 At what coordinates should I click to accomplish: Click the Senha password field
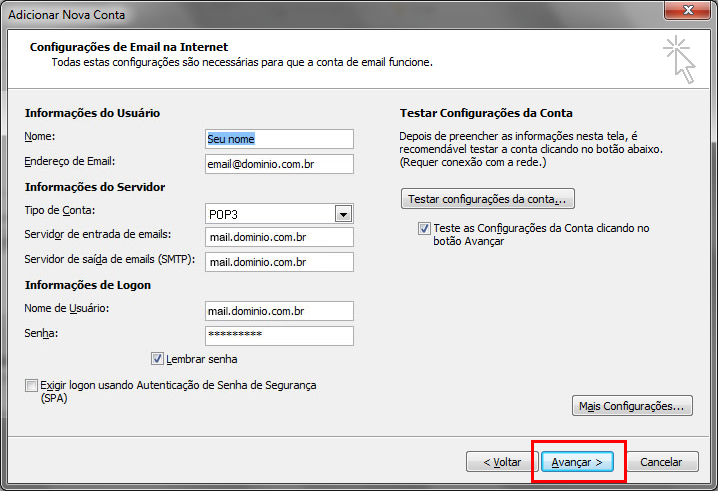279,335
